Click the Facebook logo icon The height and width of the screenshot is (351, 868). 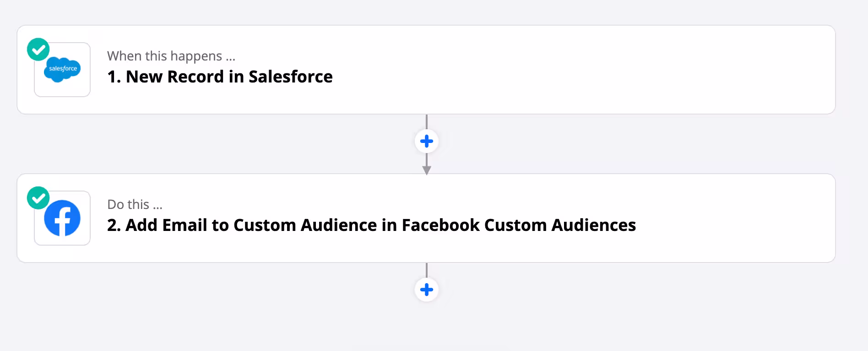coord(62,218)
